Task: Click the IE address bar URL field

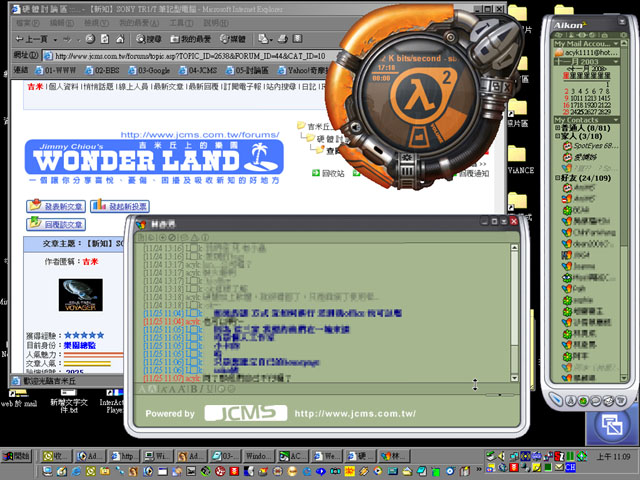Action: coord(190,56)
